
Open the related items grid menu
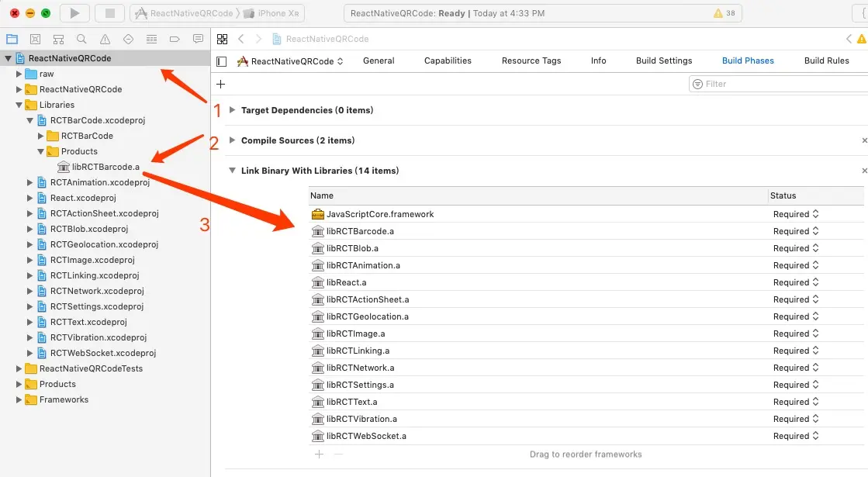tap(222, 39)
